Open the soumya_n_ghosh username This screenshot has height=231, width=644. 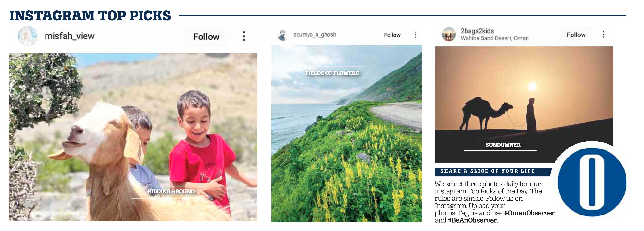click(x=314, y=35)
